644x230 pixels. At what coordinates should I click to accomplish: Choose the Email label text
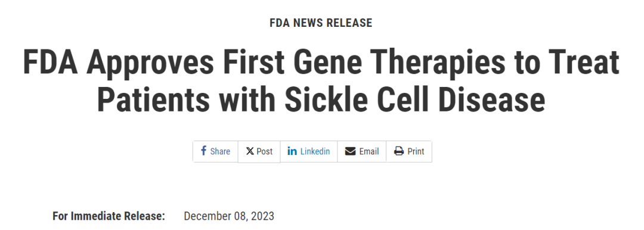point(369,151)
